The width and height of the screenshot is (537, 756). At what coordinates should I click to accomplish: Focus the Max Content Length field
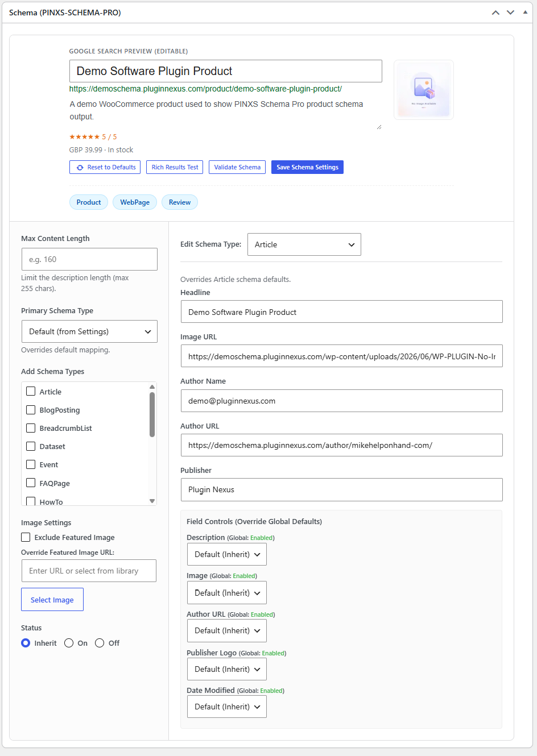pyautogui.click(x=89, y=259)
